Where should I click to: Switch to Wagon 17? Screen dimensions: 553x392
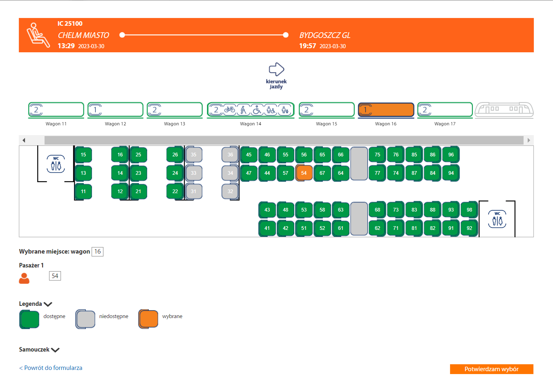[x=445, y=110]
